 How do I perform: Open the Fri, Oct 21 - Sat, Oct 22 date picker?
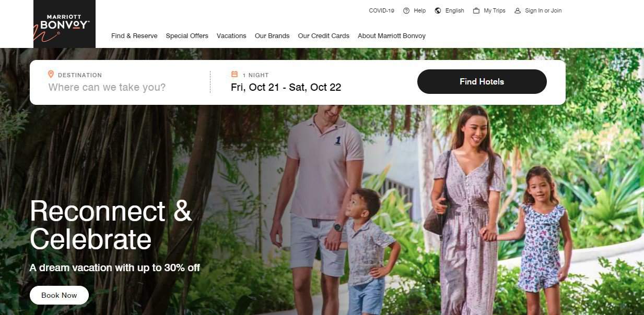tap(286, 87)
